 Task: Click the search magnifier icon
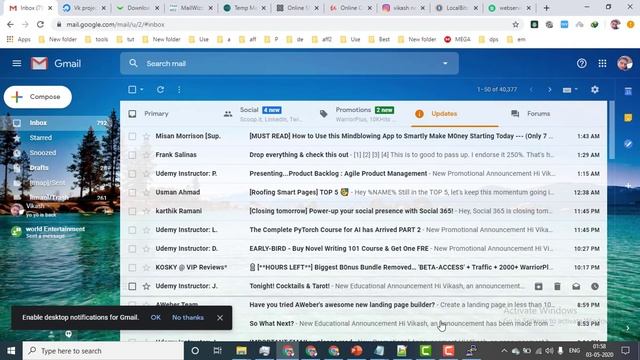click(x=133, y=63)
